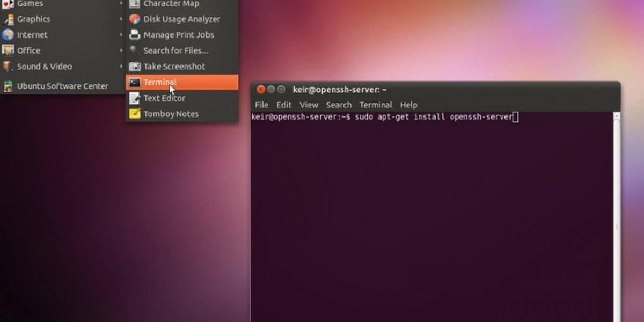Click the Sound & Video icon
The height and width of the screenshot is (322, 644).
8,67
